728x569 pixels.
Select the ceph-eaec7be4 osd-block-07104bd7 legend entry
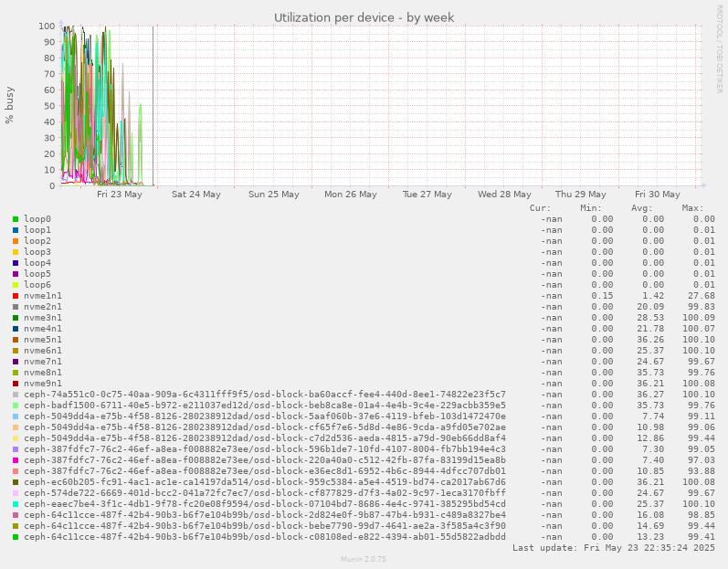click(x=265, y=504)
